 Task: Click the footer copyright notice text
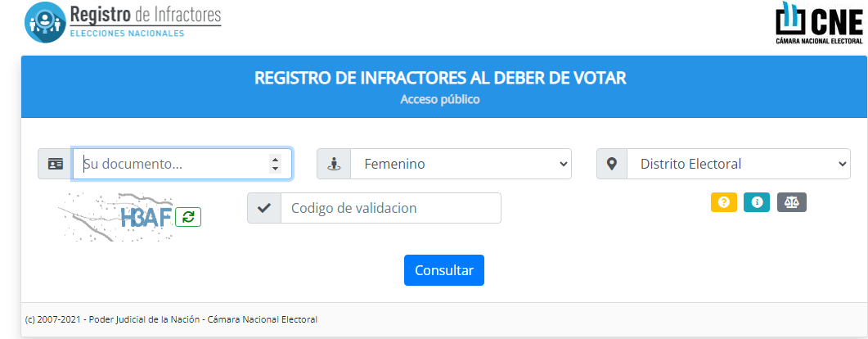172,319
